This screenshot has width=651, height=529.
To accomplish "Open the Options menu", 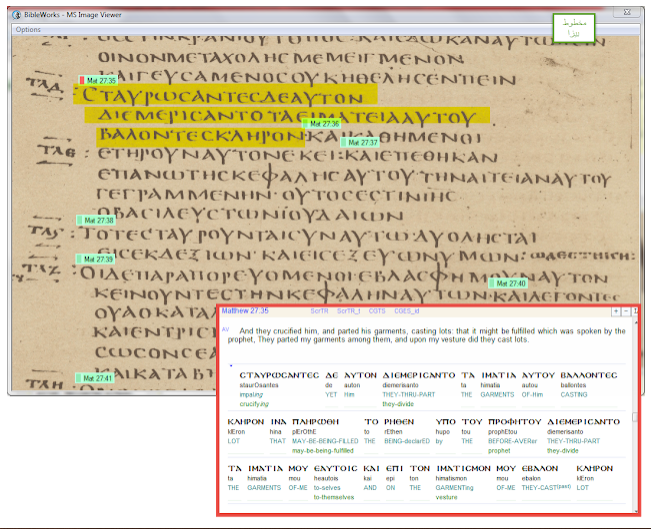I will click(x=28, y=29).
